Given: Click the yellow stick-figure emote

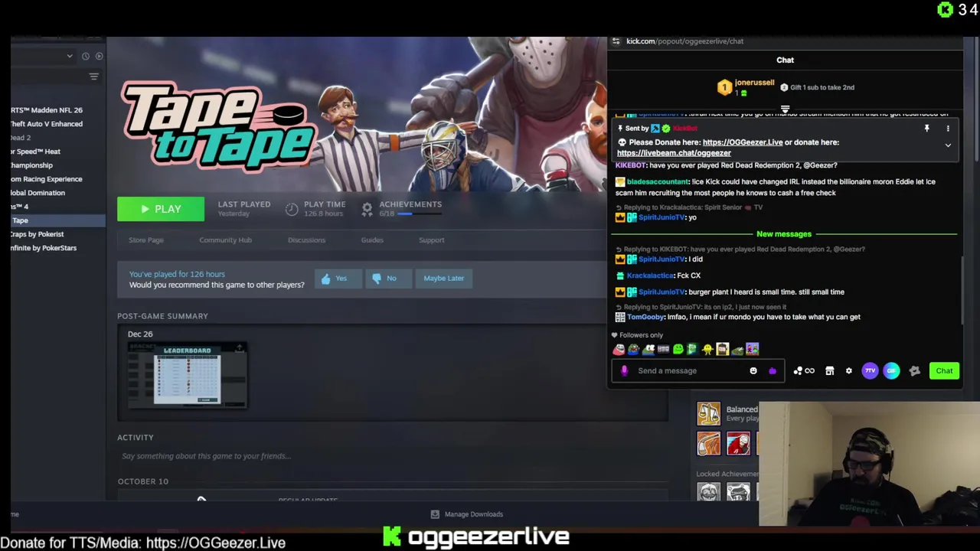Looking at the screenshot, I should (707, 349).
